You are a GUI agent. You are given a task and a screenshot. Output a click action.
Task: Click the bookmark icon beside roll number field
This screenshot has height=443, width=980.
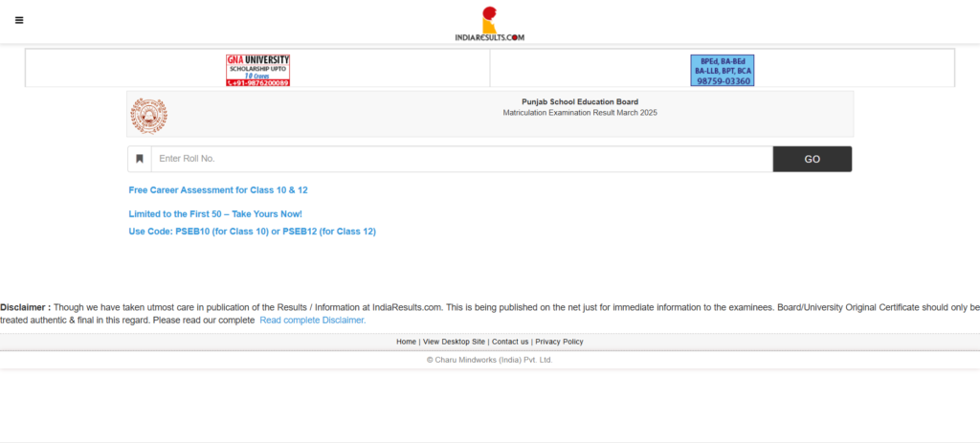pos(140,159)
